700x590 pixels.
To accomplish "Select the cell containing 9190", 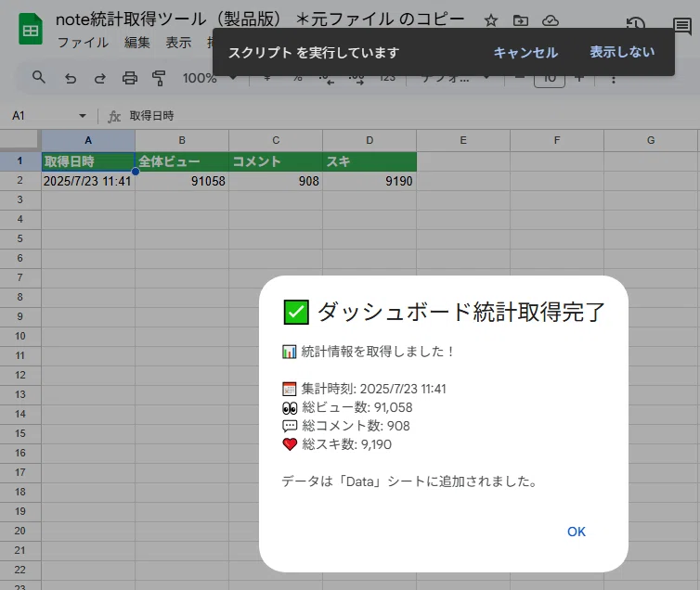I will [x=369, y=181].
